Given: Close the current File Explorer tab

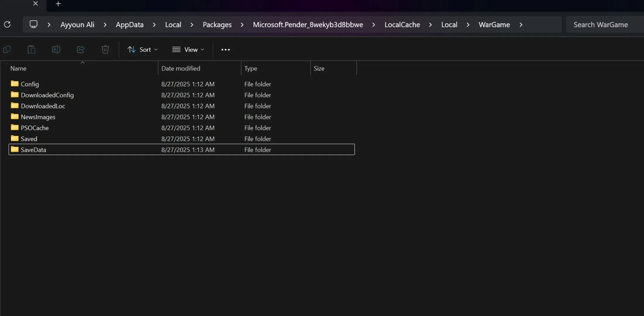Looking at the screenshot, I should pyautogui.click(x=35, y=4).
